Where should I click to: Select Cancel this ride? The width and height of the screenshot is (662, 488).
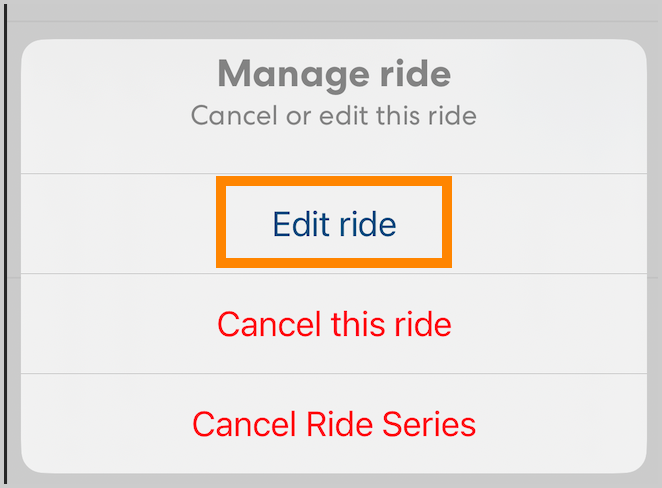click(334, 324)
